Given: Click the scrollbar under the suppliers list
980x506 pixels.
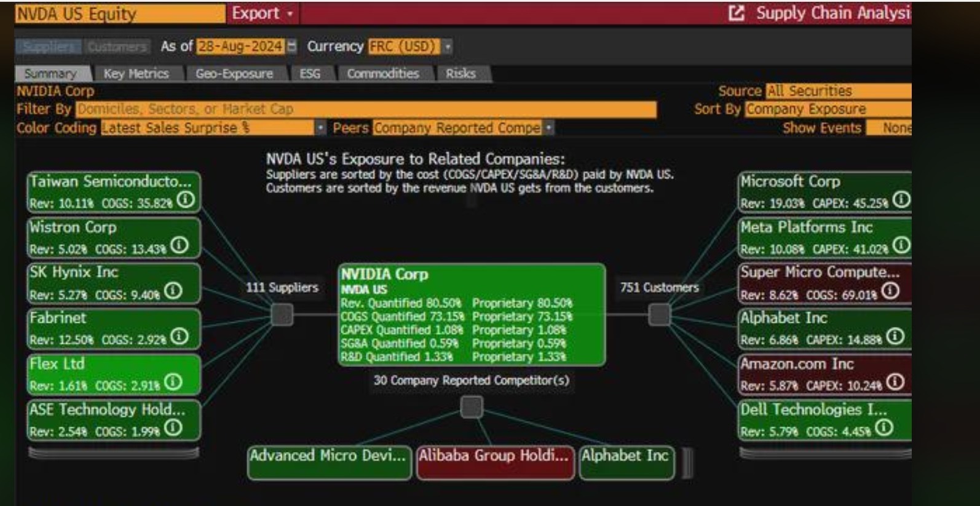Looking at the screenshot, I should (114, 453).
